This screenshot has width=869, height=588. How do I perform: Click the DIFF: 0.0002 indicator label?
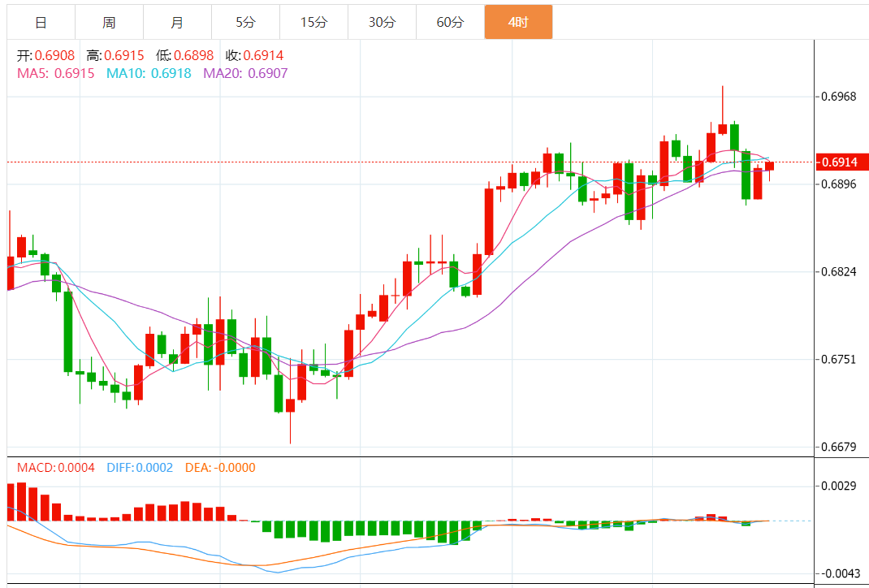pyautogui.click(x=140, y=468)
